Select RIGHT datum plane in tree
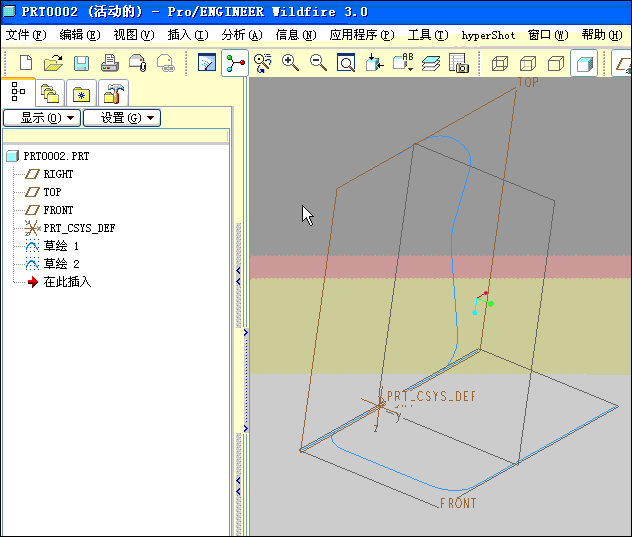Screen dimensions: 632x537 pos(49,174)
